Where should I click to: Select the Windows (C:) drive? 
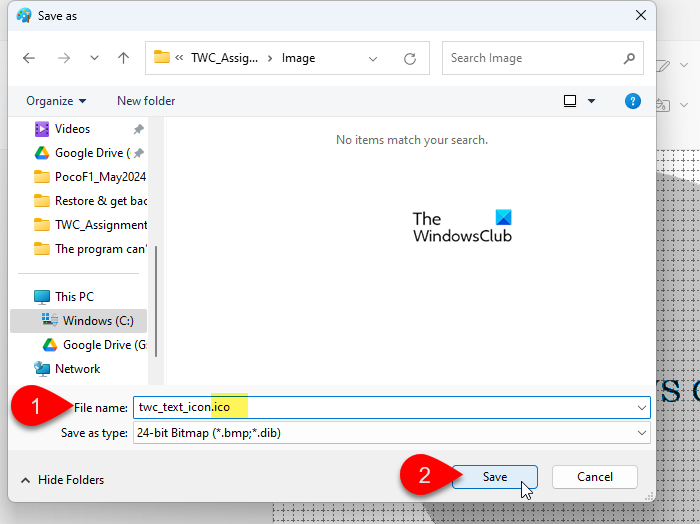78,321
